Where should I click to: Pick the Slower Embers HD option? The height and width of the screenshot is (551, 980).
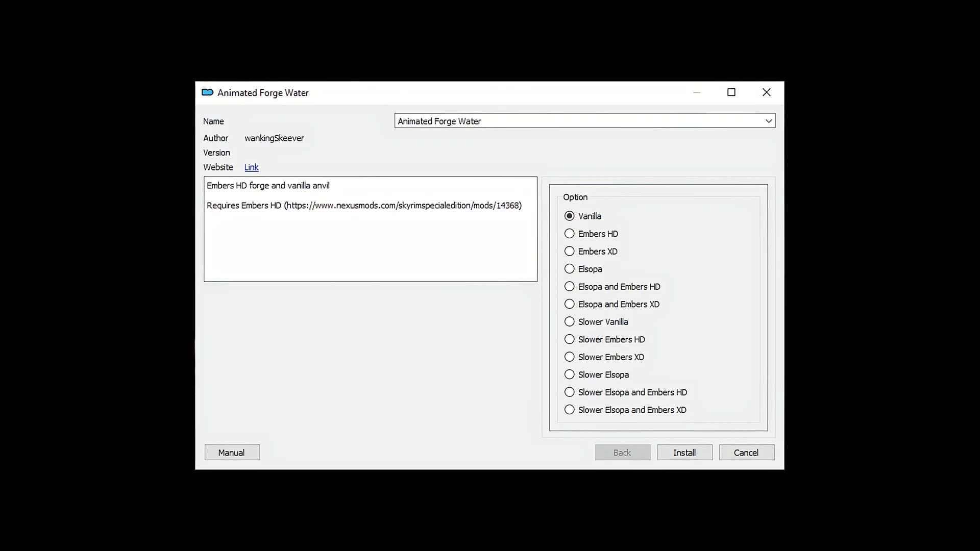pyautogui.click(x=569, y=339)
